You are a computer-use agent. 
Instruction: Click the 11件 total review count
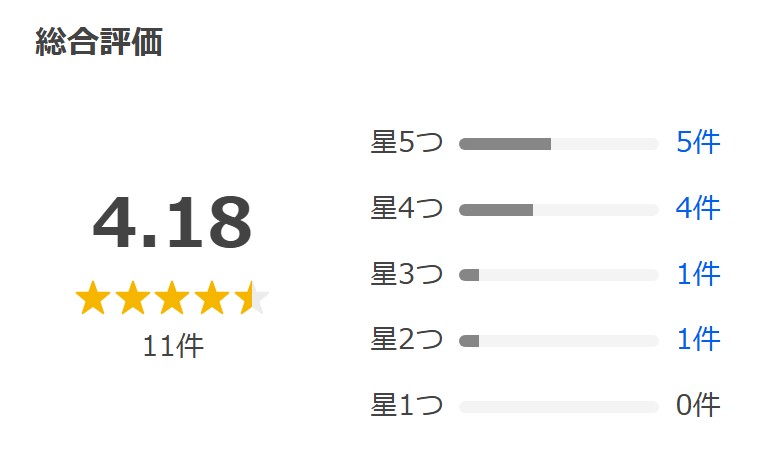(173, 346)
